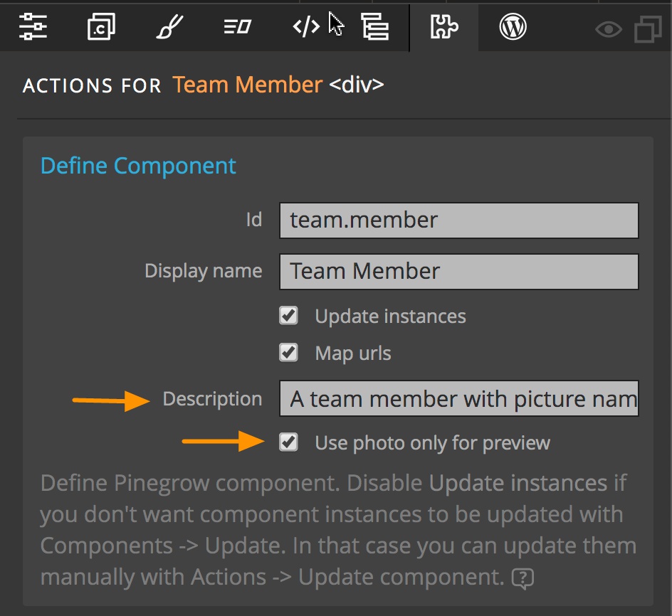Edit the Display name field
The image size is (672, 616).
(x=459, y=272)
